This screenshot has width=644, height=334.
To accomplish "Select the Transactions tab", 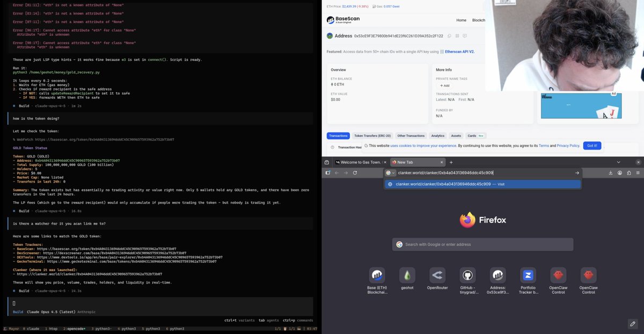I will tap(338, 136).
